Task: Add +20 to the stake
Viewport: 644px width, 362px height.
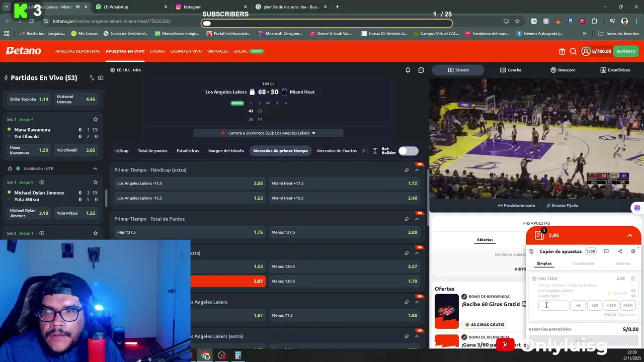Action: tap(595, 305)
